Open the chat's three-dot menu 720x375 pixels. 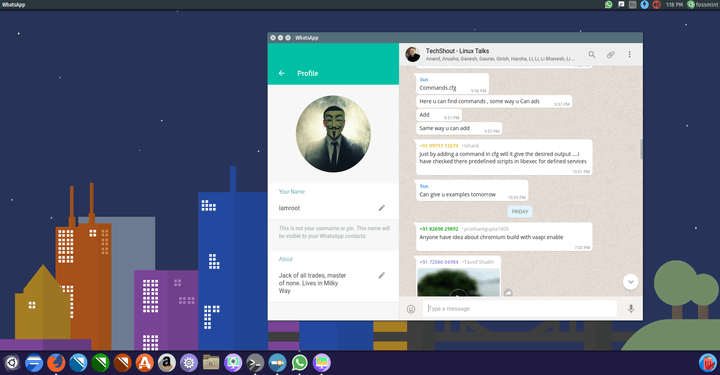point(630,55)
